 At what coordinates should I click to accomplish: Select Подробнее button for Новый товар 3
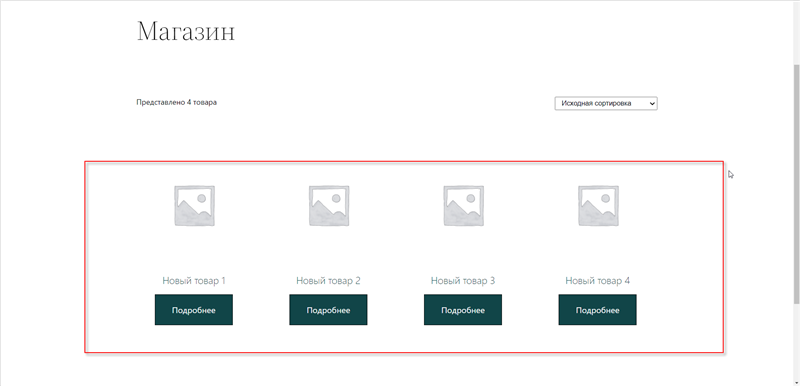pos(463,310)
